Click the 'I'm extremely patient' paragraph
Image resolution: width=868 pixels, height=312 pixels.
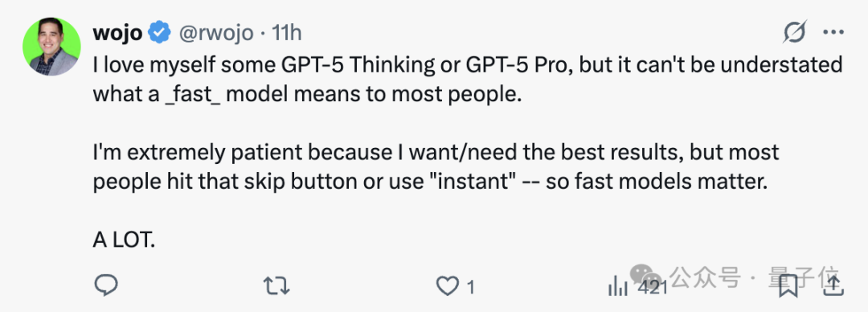(x=436, y=166)
